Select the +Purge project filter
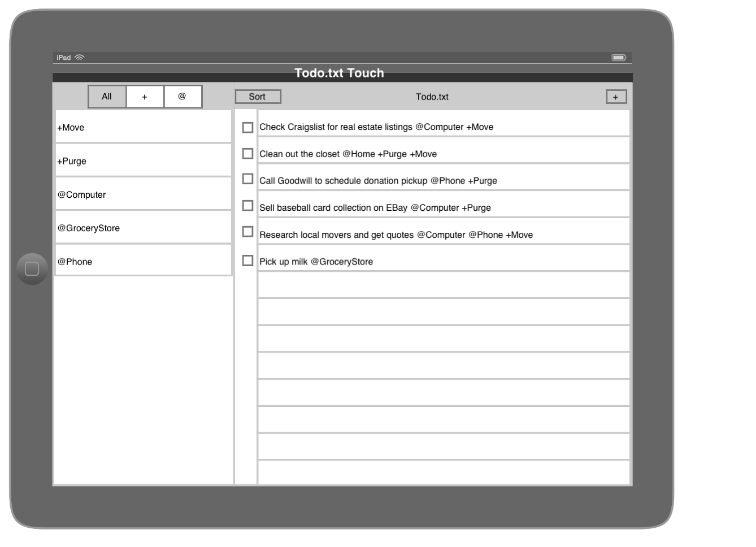Viewport: 756px width, 547px height. (143, 161)
